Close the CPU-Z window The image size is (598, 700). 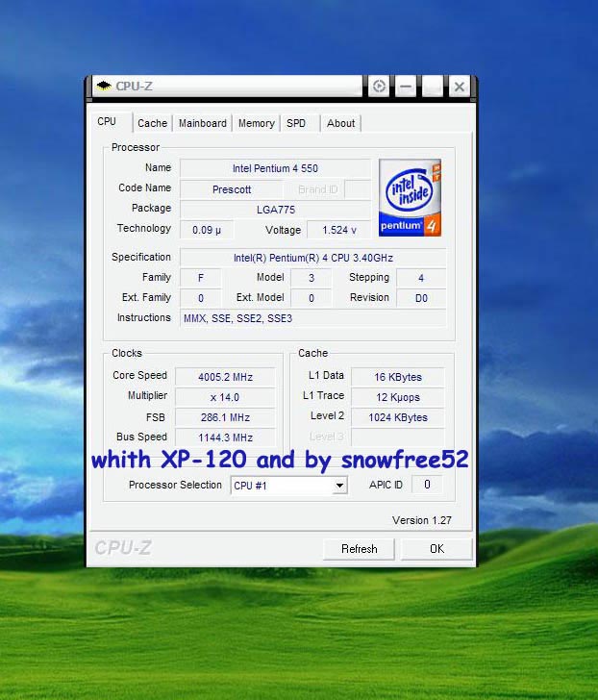pyautogui.click(x=460, y=87)
